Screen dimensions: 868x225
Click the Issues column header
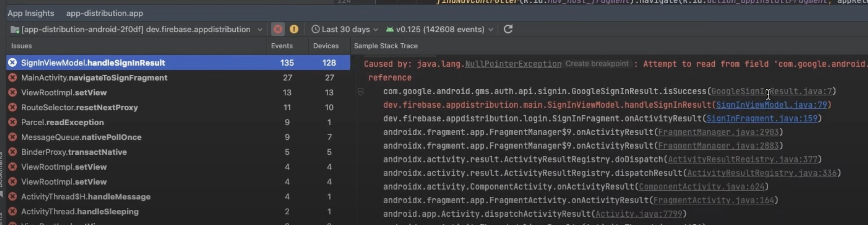coord(21,46)
